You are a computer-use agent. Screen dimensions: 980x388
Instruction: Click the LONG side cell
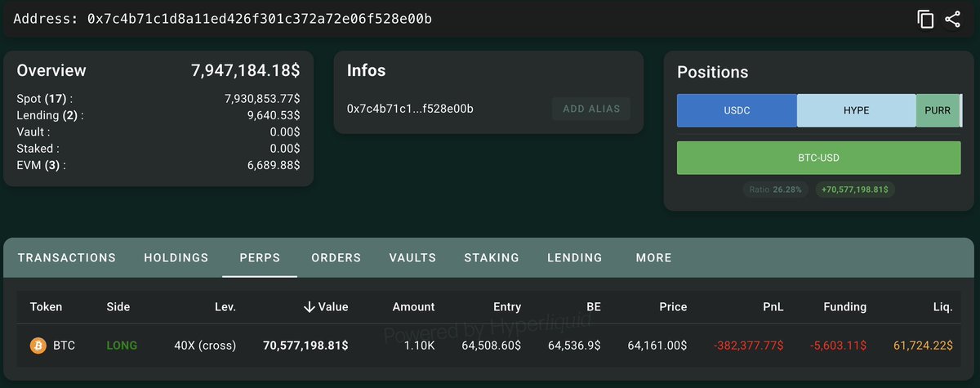122,346
